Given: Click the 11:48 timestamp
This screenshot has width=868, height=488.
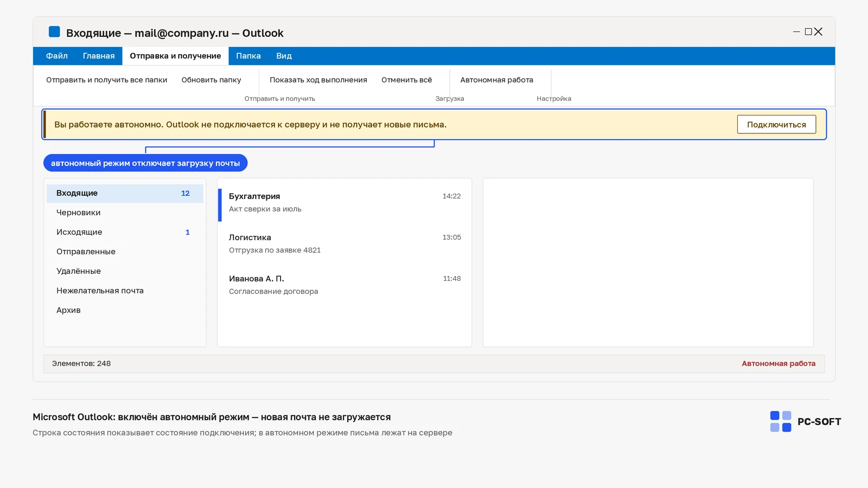Looking at the screenshot, I should click(451, 279).
